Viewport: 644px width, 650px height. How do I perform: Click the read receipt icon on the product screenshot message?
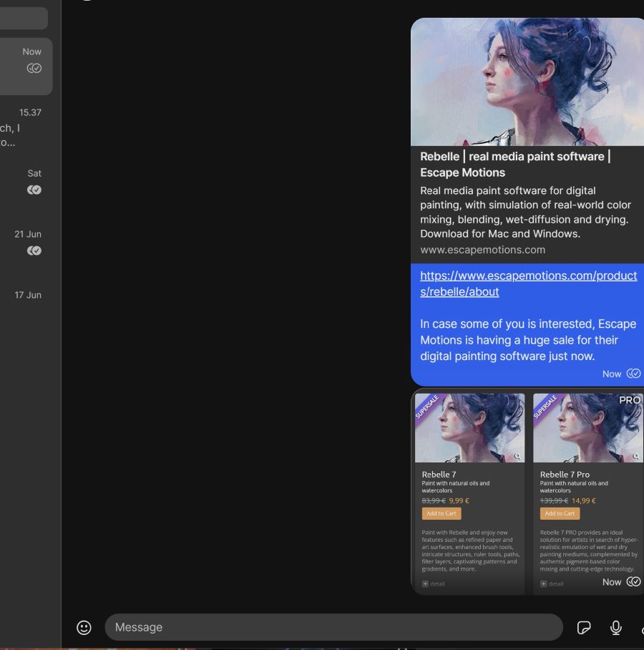633,581
